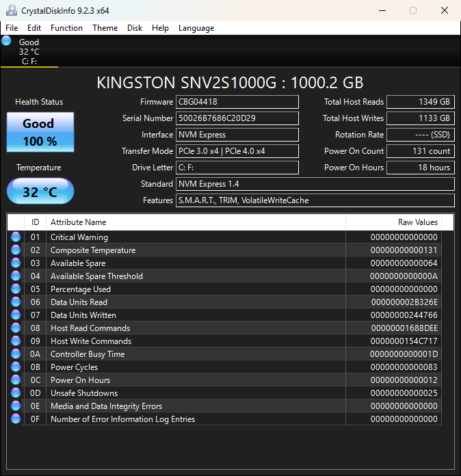Click status orb for Unsafe Shutdowns row
Viewport: 461px width, 476px height.
click(x=16, y=393)
